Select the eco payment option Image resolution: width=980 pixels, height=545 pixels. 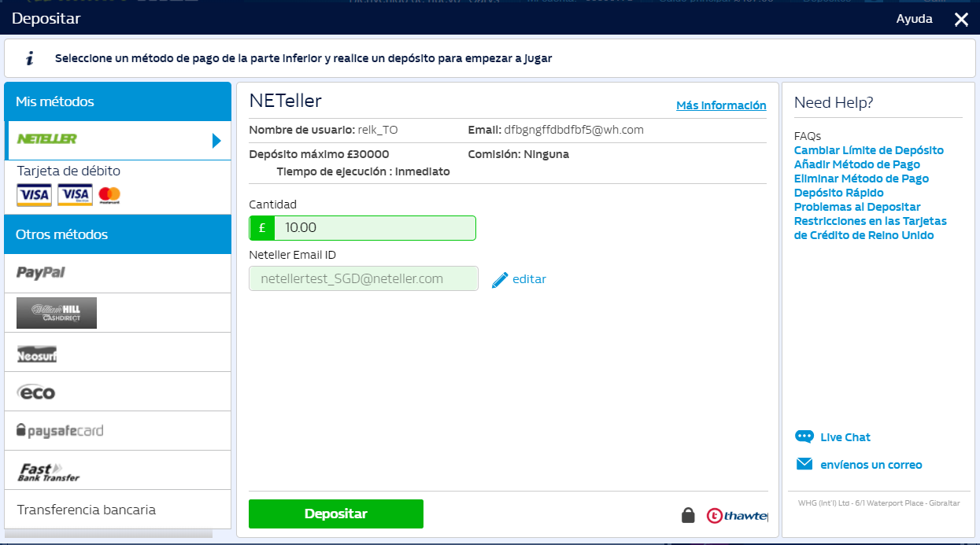(x=36, y=392)
